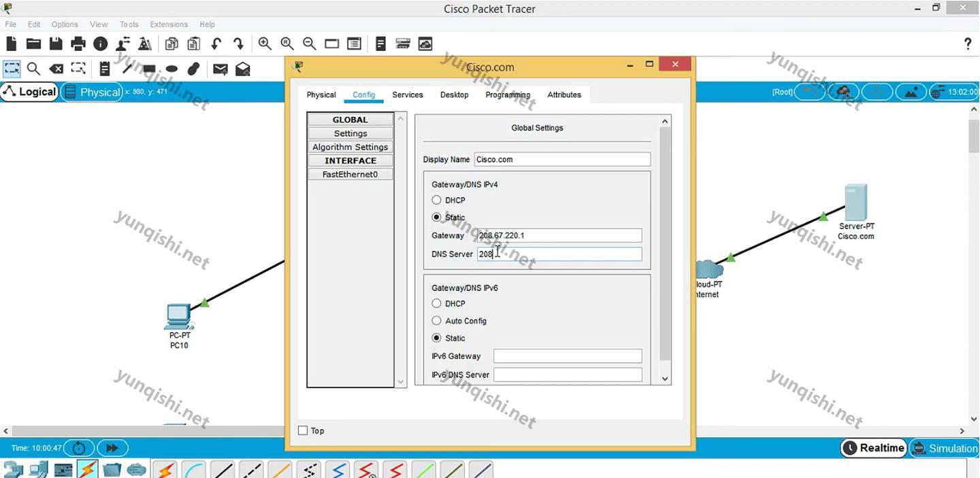This screenshot has height=478, width=980.
Task: Tick the Top checkbox
Action: click(303, 430)
